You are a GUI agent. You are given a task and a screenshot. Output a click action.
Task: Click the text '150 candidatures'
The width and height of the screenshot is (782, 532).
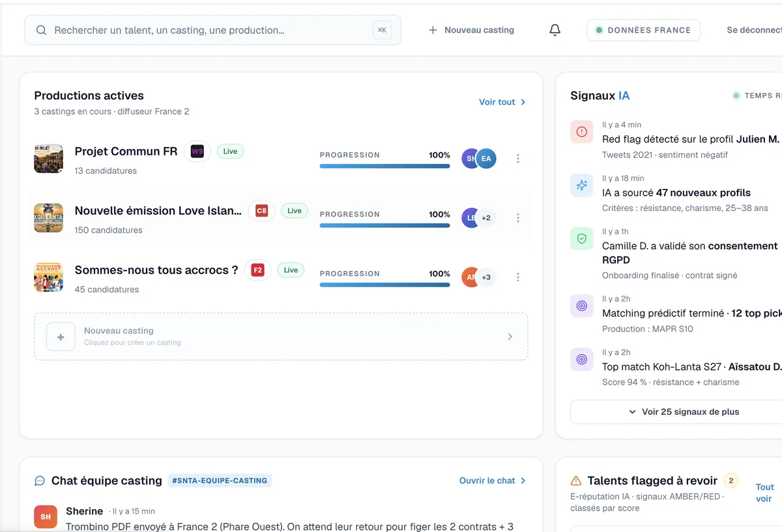108,230
